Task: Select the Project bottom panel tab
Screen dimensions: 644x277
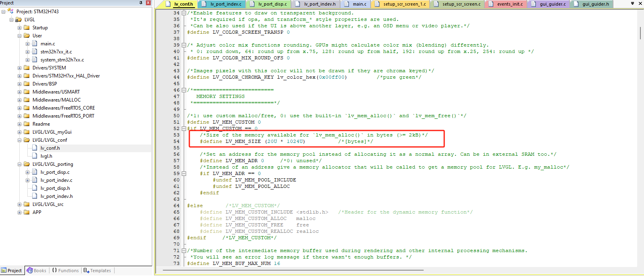Action: 12,271
